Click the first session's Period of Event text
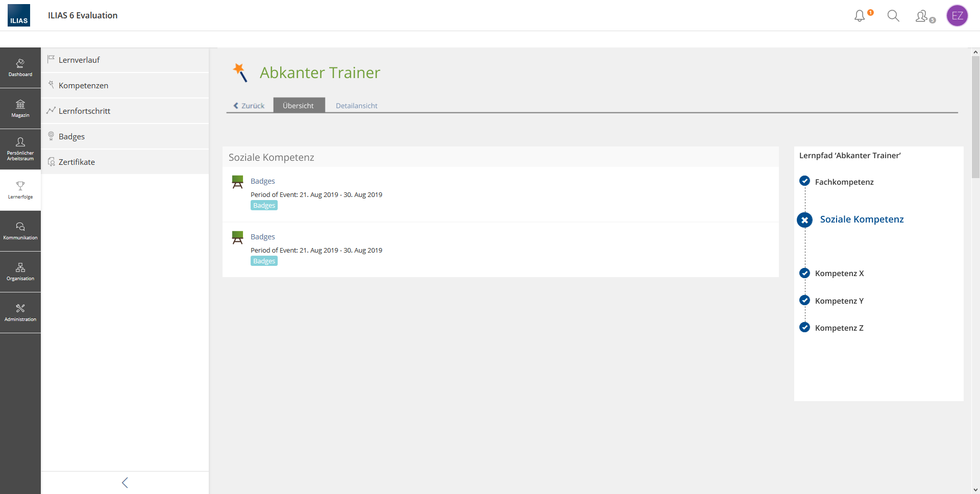This screenshot has height=494, width=980. coord(316,194)
